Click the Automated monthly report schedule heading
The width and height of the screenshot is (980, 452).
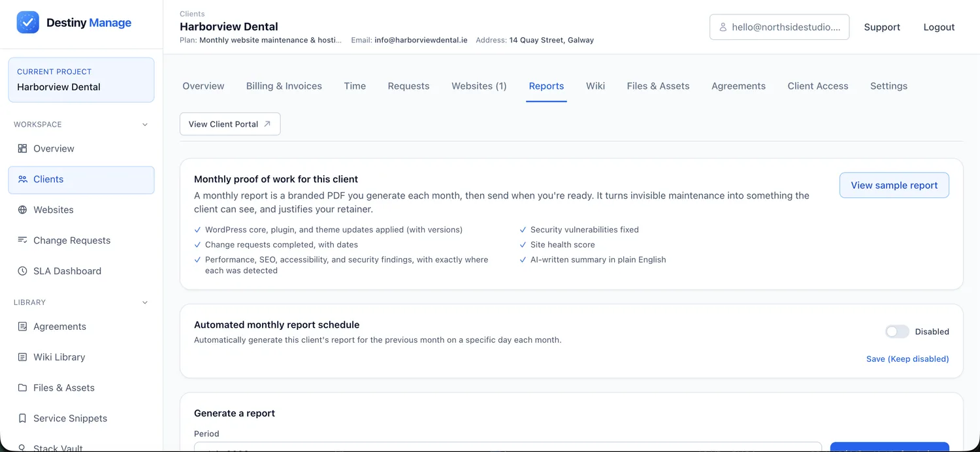pos(276,325)
